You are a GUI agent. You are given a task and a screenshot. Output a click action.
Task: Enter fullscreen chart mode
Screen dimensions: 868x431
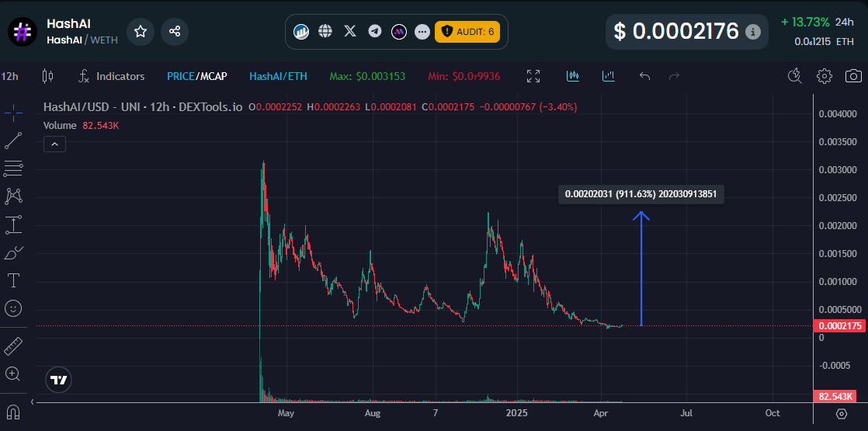533,76
